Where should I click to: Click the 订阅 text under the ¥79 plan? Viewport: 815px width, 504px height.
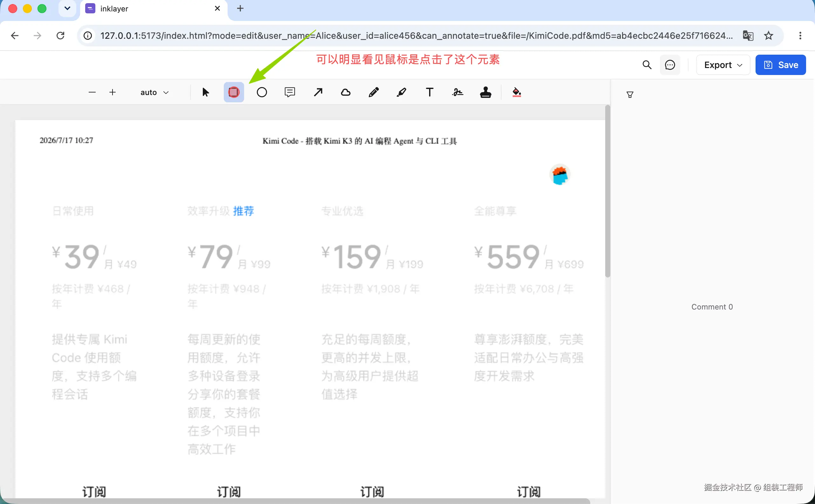click(229, 492)
